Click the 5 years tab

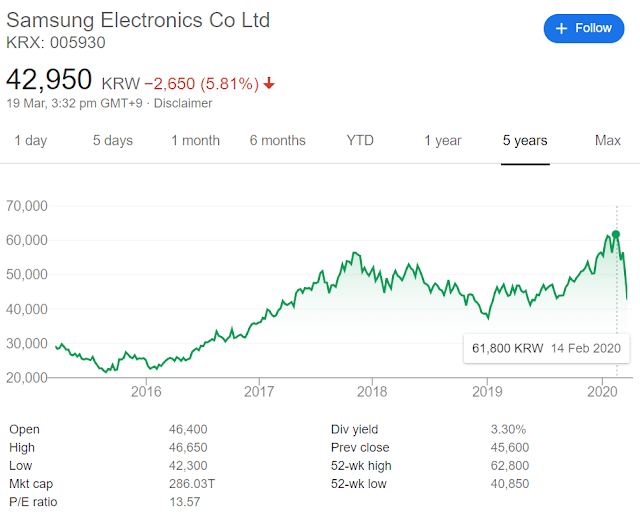pyautogui.click(x=525, y=140)
